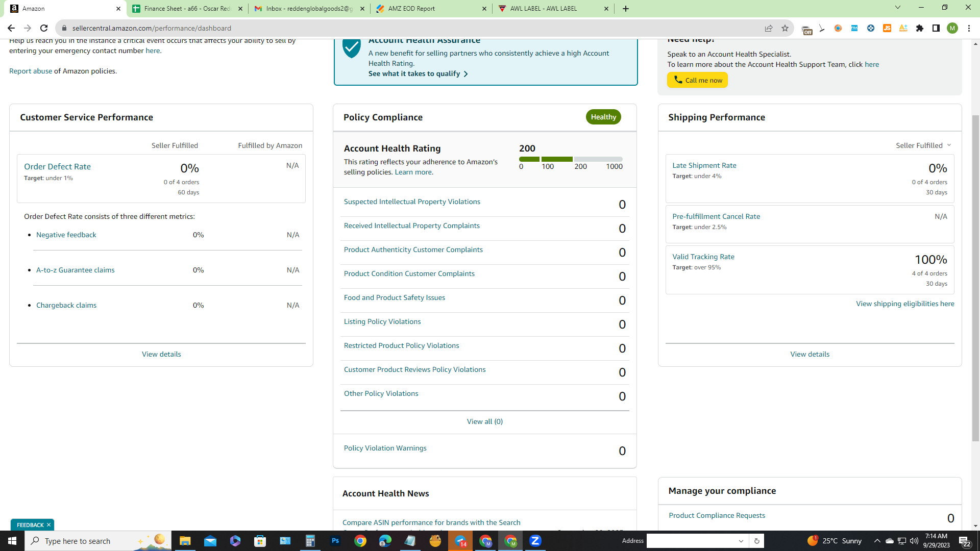
Task: Open Chargeback claims link
Action: 66,305
